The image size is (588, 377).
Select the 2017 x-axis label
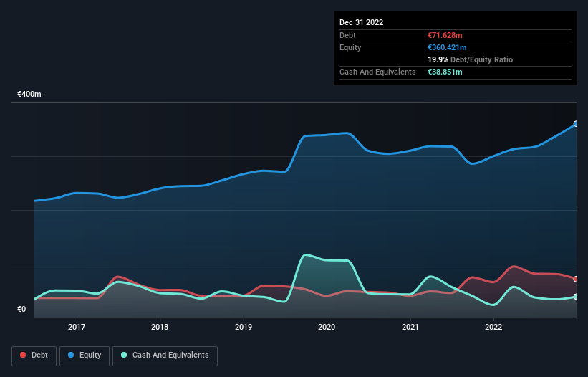click(77, 327)
